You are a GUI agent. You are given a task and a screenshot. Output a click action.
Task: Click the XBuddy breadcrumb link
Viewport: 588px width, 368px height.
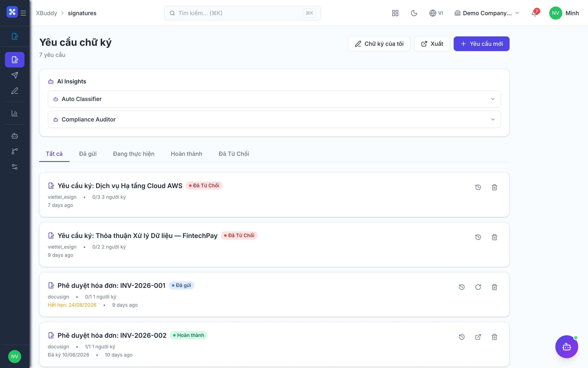pyautogui.click(x=46, y=13)
